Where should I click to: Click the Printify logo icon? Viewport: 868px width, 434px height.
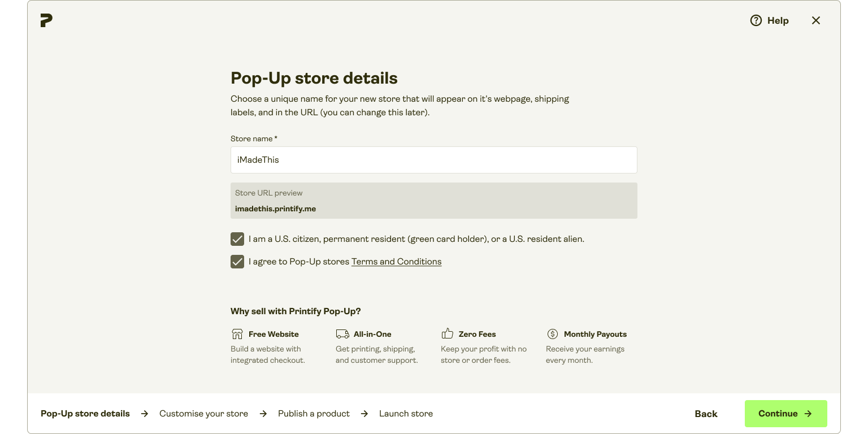click(x=46, y=20)
